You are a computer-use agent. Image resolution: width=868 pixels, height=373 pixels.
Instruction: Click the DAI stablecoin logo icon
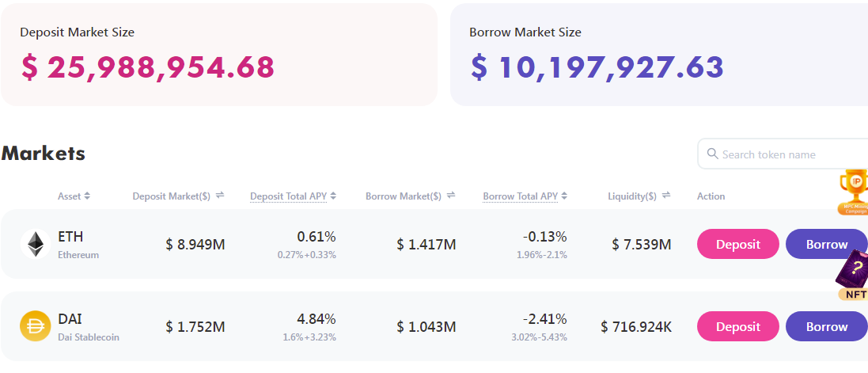[x=36, y=326]
